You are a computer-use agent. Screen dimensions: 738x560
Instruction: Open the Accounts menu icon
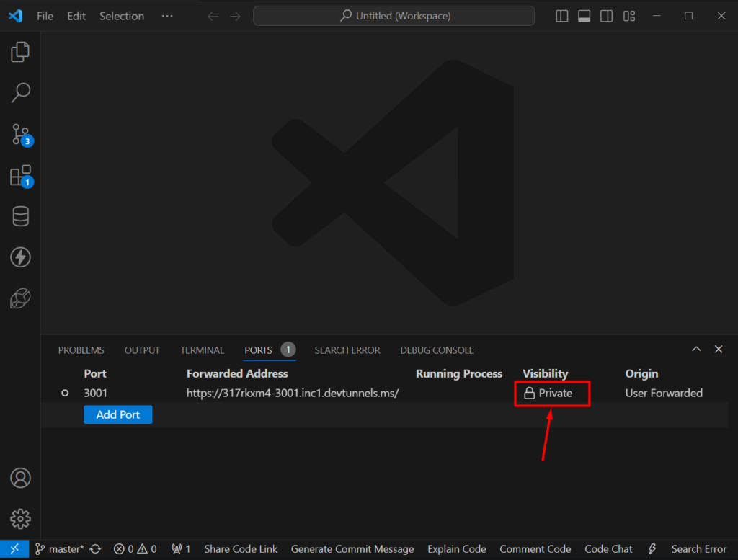tap(20, 478)
